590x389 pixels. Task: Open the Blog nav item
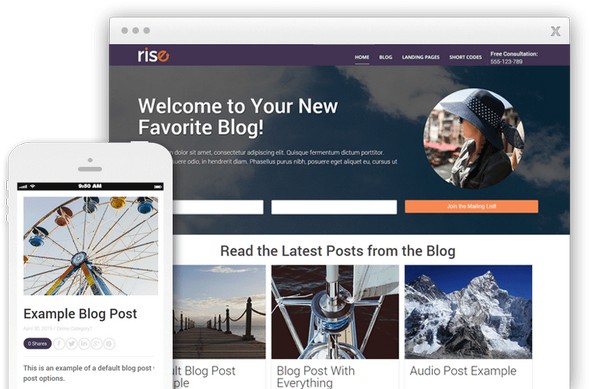(386, 57)
